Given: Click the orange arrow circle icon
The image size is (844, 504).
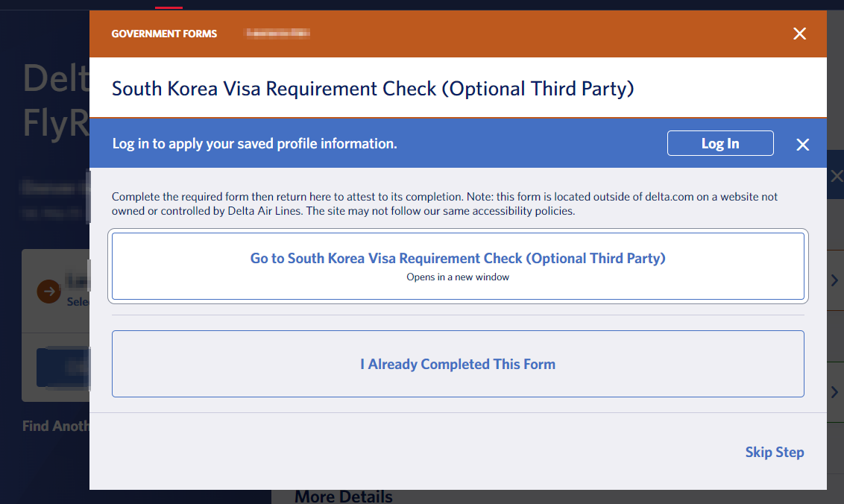Looking at the screenshot, I should pos(49,292).
